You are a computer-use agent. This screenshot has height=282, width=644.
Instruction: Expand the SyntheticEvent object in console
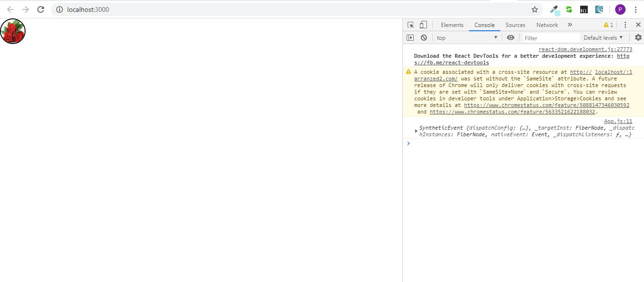pyautogui.click(x=416, y=131)
